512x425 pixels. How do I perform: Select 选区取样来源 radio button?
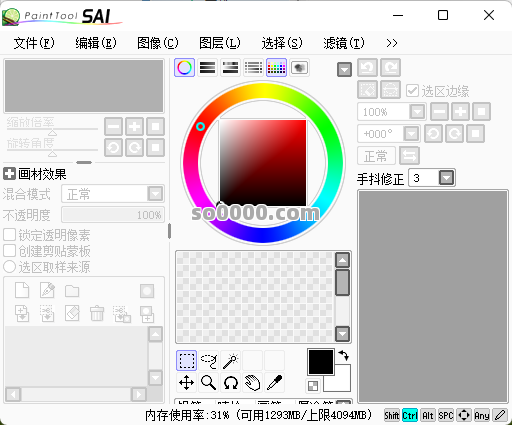[x=9, y=267]
